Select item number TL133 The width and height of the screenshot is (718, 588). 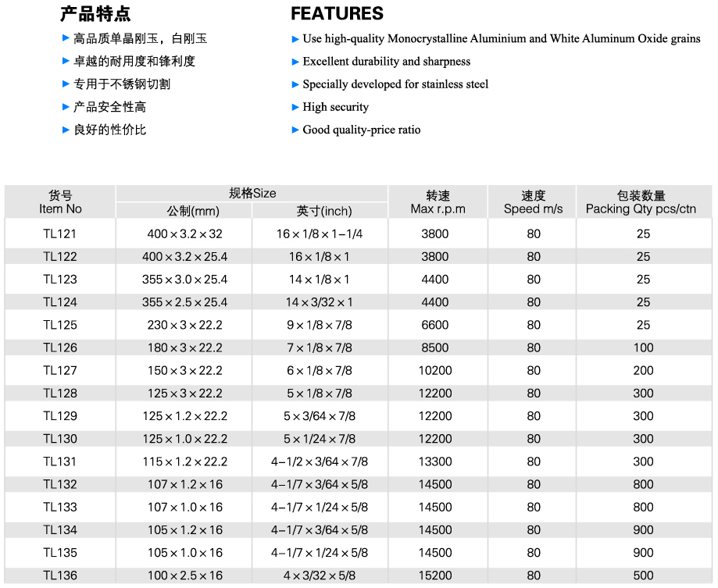(x=60, y=507)
